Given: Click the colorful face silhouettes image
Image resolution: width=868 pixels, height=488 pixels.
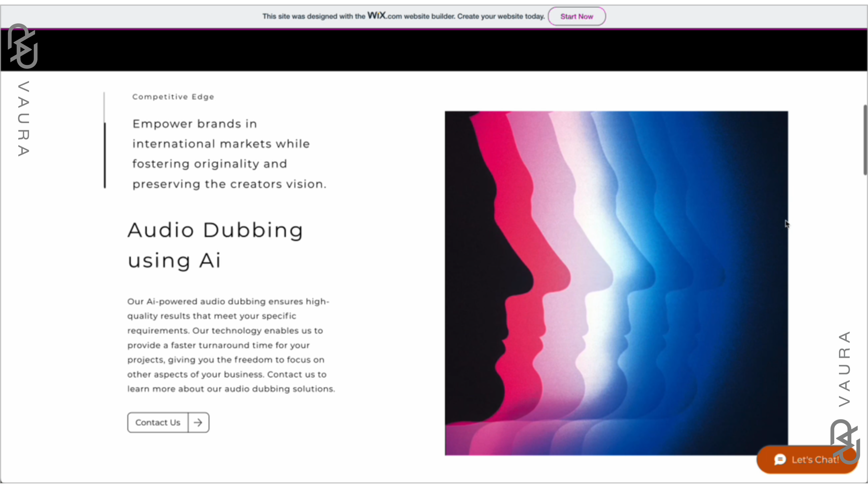Looking at the screenshot, I should [x=616, y=283].
